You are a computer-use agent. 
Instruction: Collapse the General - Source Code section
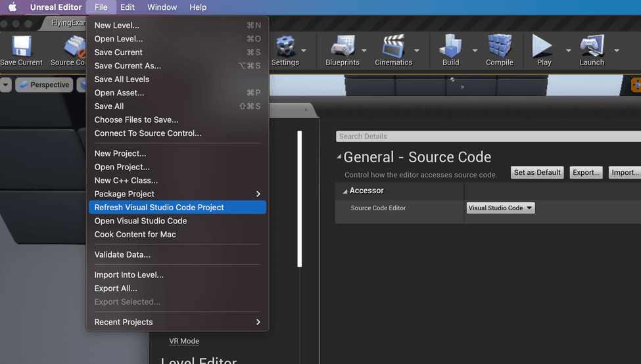[339, 156]
